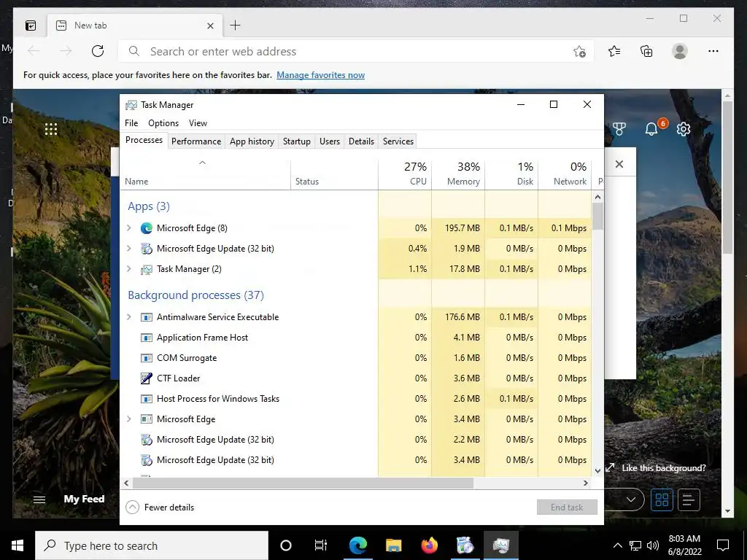This screenshot has width=747, height=560.
Task: Click the Task Manager vertical scrollbar thumb
Action: point(598,217)
